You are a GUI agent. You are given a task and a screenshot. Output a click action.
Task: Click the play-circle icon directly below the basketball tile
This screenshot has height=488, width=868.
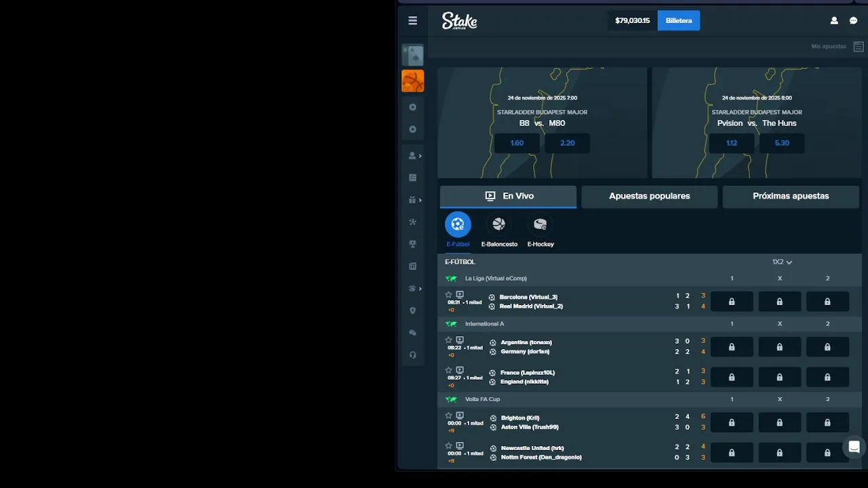click(x=412, y=107)
